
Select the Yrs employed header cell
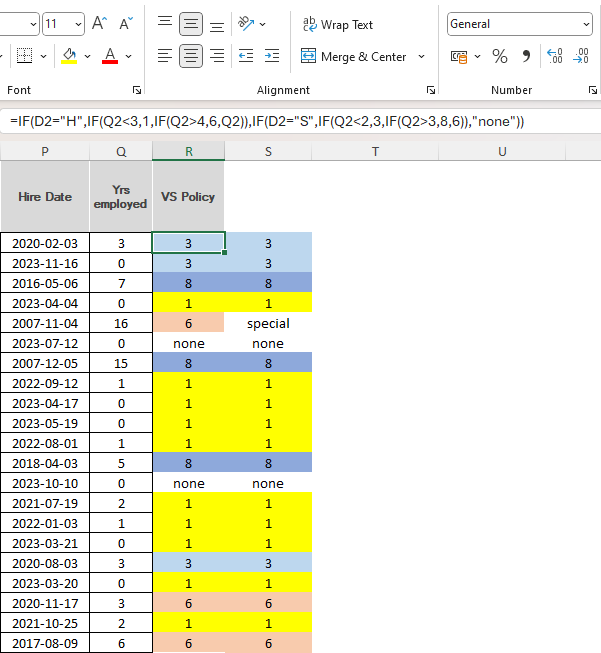pyautogui.click(x=121, y=196)
